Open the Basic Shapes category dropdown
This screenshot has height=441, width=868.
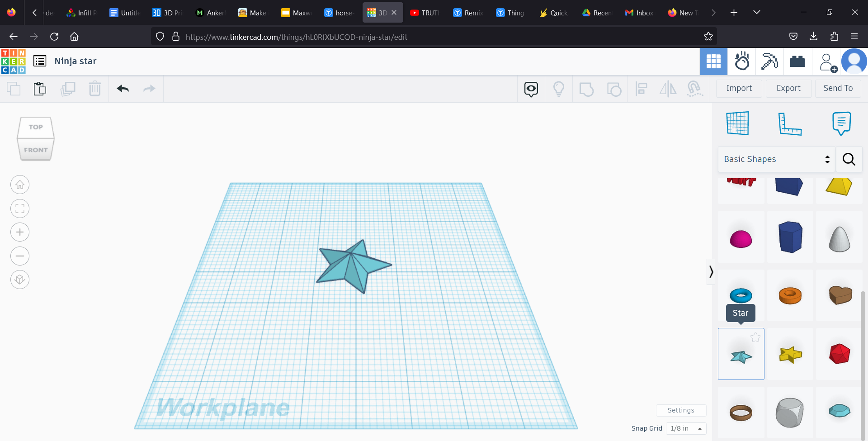tap(776, 159)
